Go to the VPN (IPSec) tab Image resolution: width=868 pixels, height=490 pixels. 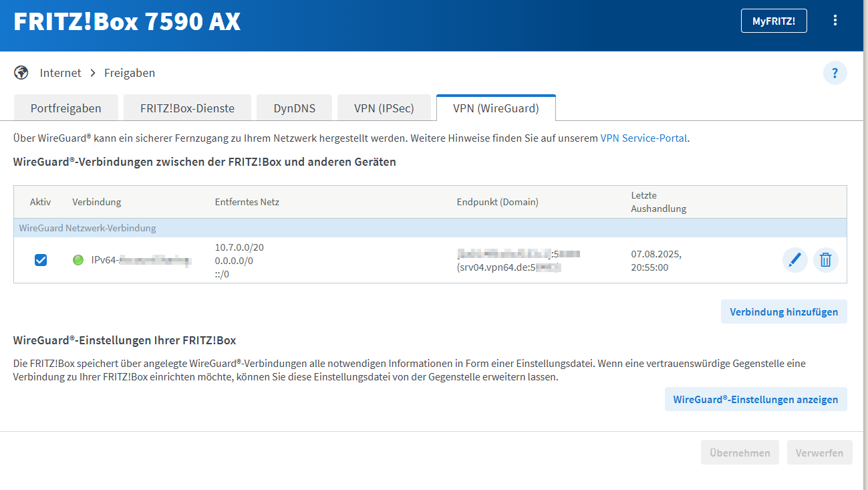click(x=384, y=108)
